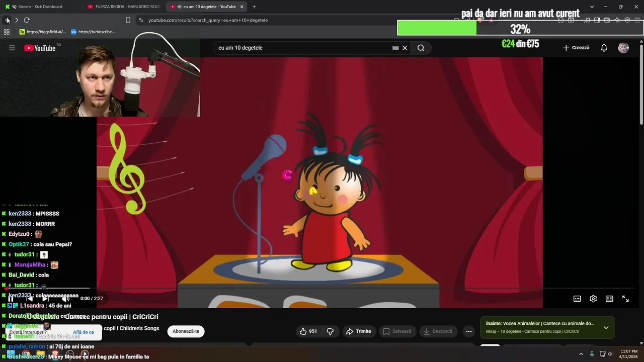644x362 pixels.
Task: Open the Windows Start button
Action: click(11, 354)
